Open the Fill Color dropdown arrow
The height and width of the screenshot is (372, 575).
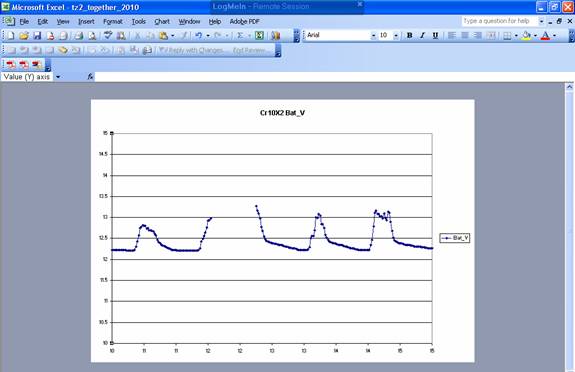pos(535,35)
